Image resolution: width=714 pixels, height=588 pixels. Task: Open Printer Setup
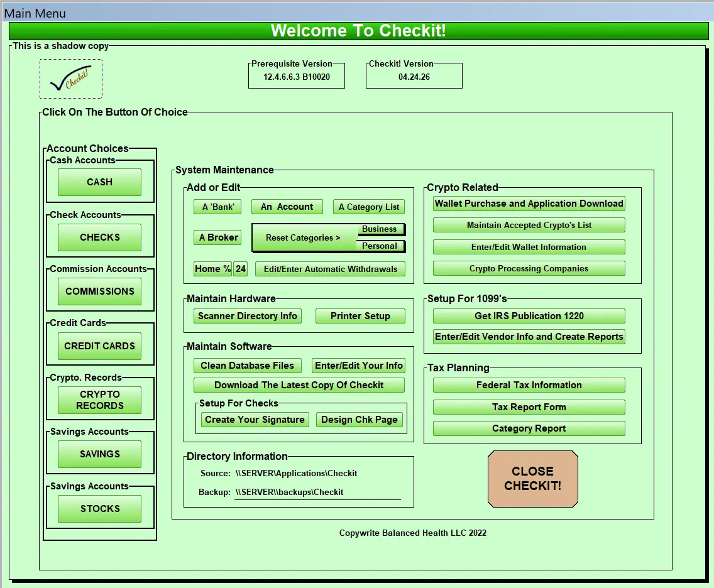(x=360, y=316)
